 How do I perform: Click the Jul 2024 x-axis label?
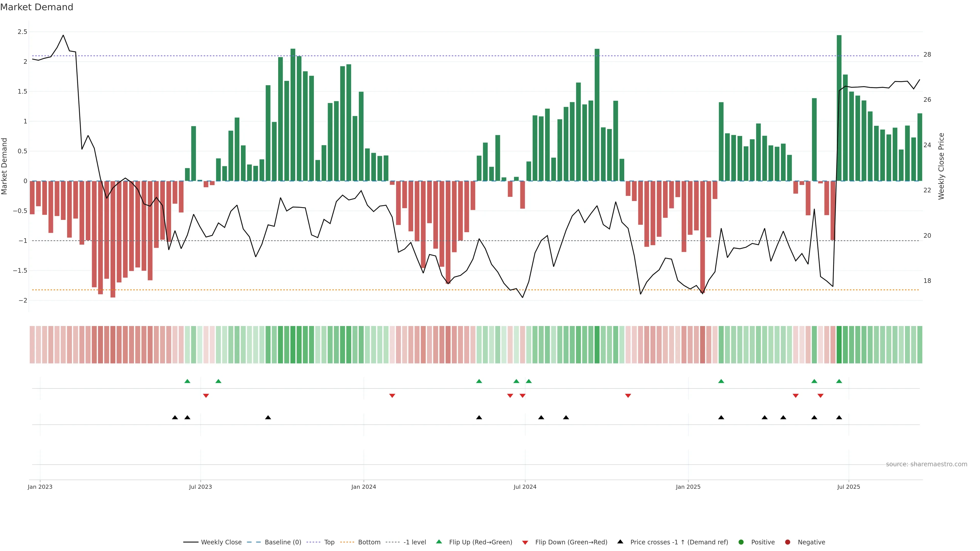point(525,487)
